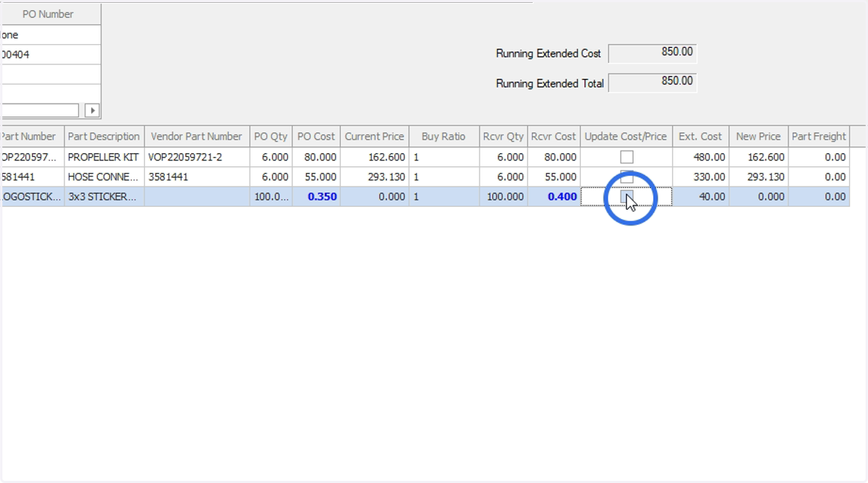Image resolution: width=868 pixels, height=483 pixels.
Task: Click PO Cost 55.000 cell
Action: pyautogui.click(x=316, y=176)
